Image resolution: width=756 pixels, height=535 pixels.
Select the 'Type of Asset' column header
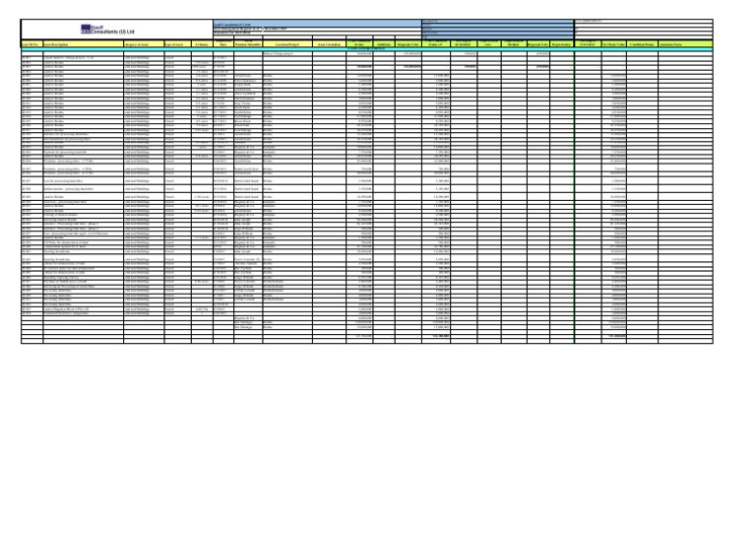(177, 44)
